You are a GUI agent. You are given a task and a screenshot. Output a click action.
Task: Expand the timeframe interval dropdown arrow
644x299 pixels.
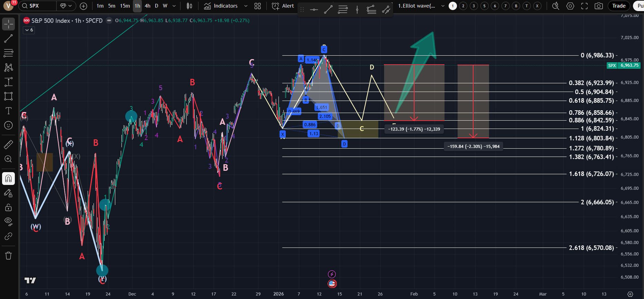174,6
